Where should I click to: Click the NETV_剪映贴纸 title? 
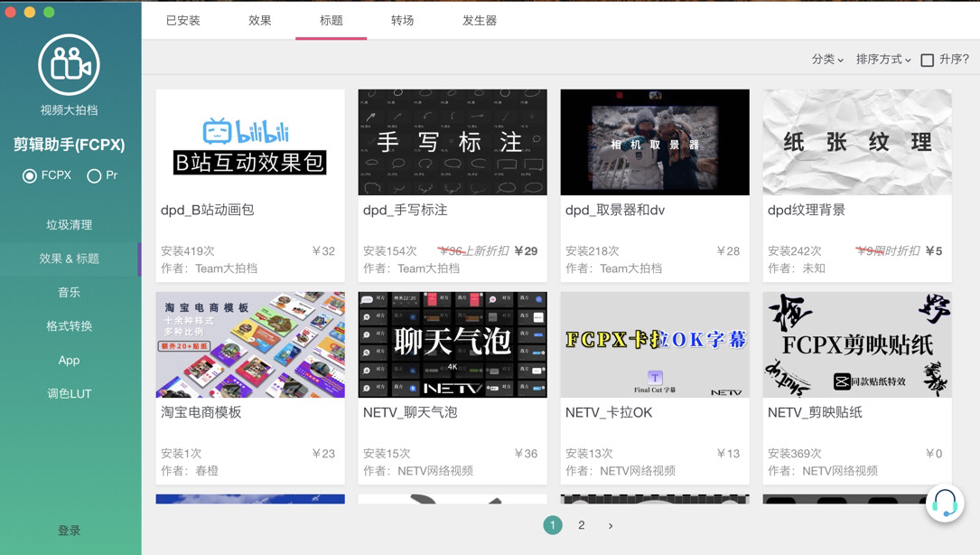[x=815, y=412]
